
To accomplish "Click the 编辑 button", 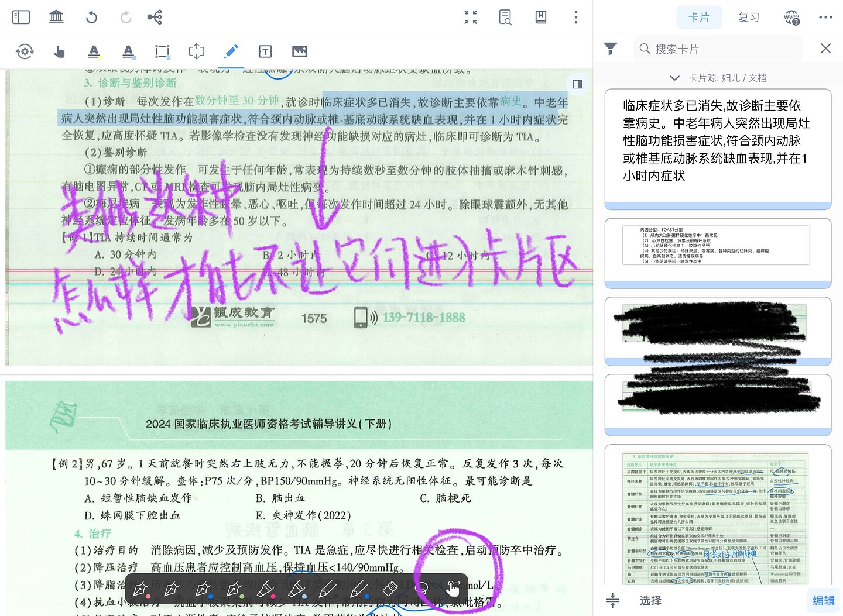I will pos(824,600).
